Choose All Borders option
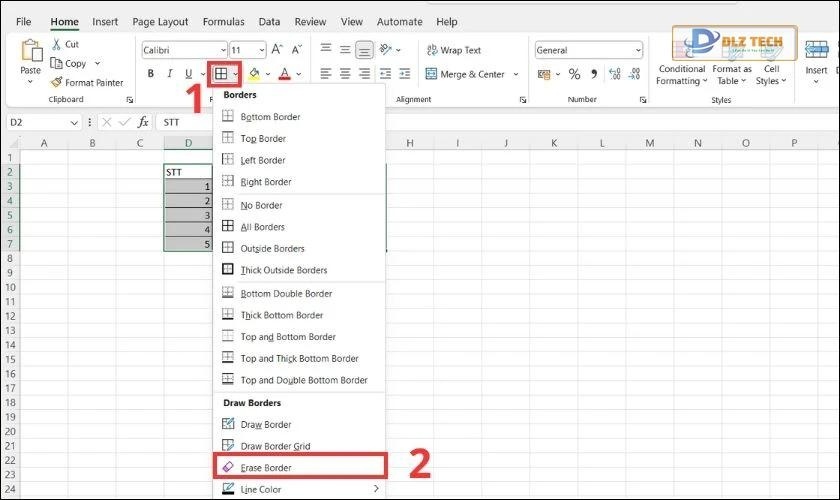Screen dimensions: 840x500 pyautogui.click(x=262, y=227)
